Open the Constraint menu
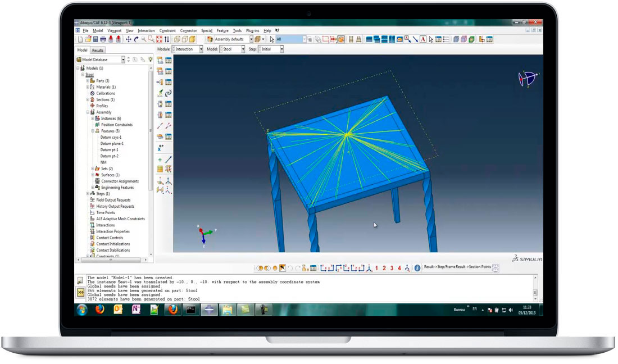 tap(167, 30)
